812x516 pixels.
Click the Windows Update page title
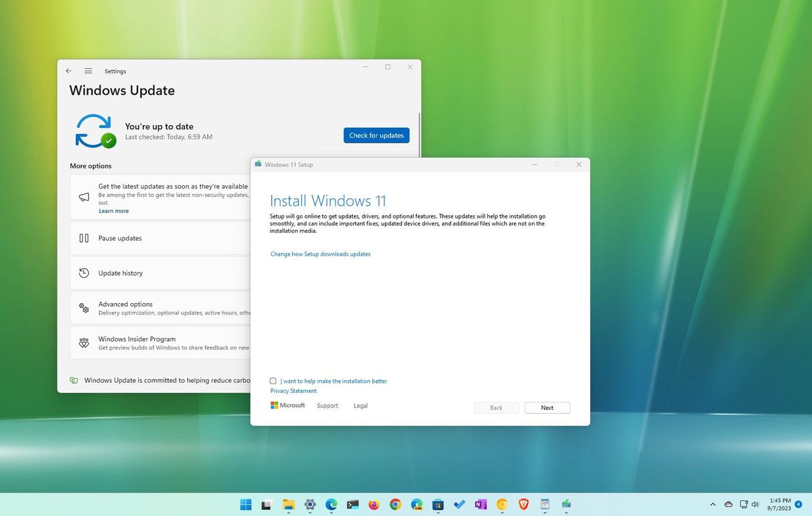point(122,91)
